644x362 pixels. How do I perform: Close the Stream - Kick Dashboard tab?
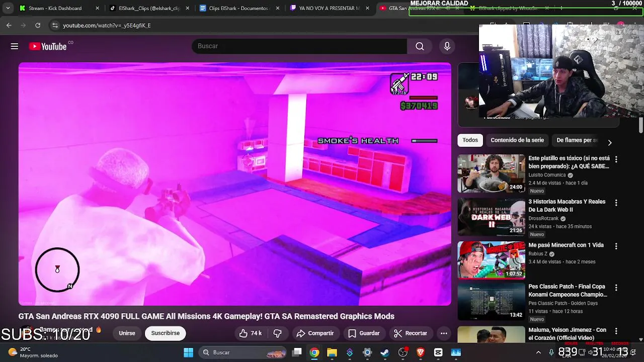[98, 8]
